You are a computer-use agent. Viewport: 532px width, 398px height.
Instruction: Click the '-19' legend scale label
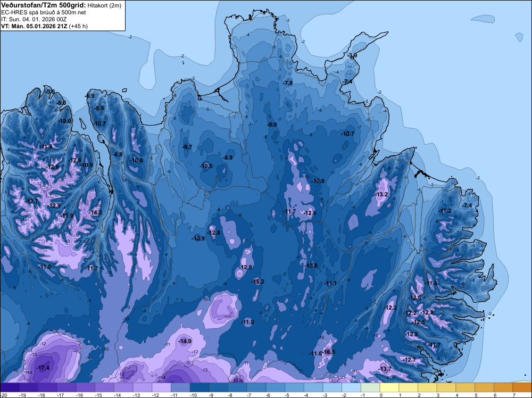pos(23,395)
